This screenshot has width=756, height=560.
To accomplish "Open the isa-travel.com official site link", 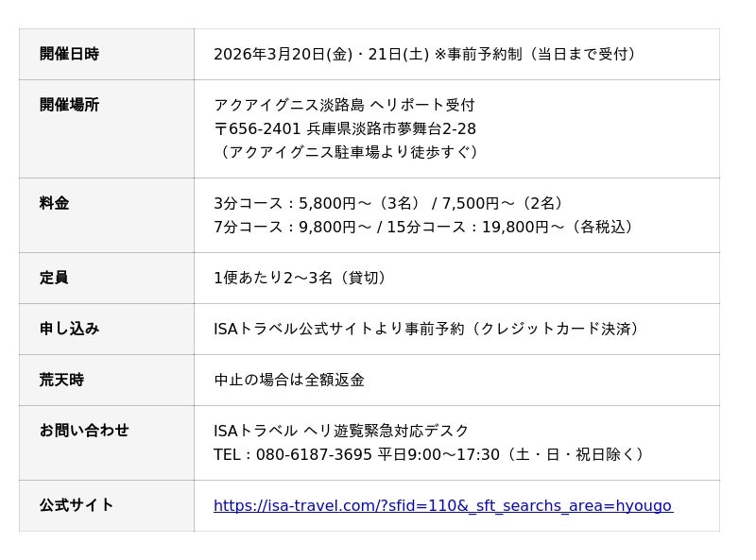I will coord(442,505).
